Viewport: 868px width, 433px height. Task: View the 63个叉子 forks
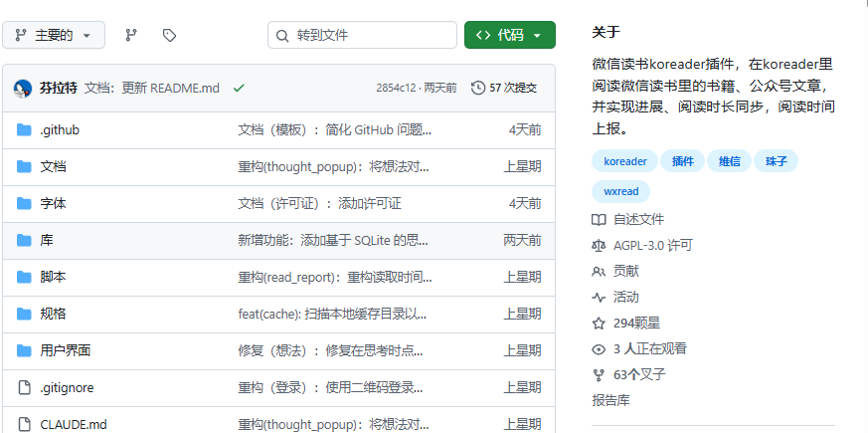tap(639, 375)
